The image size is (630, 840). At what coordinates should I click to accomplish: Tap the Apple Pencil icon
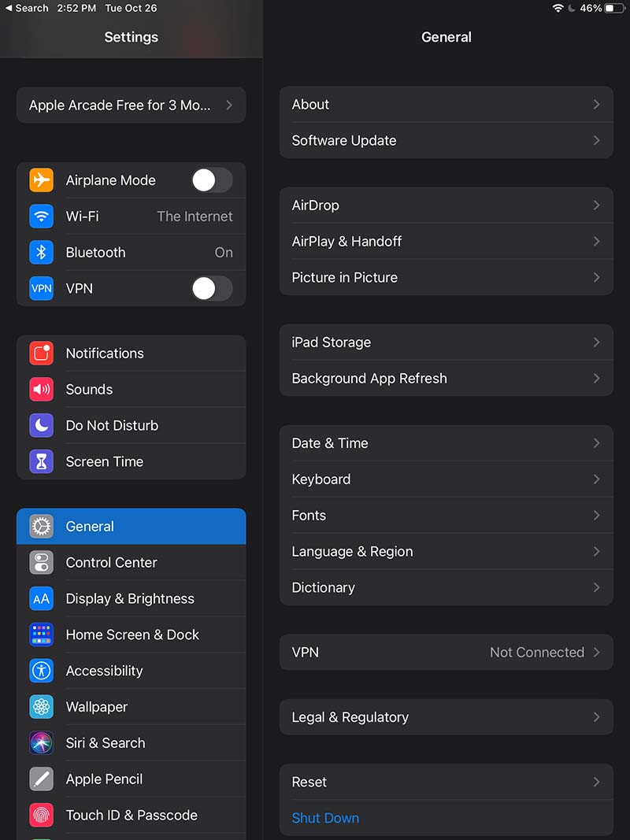pyautogui.click(x=42, y=779)
